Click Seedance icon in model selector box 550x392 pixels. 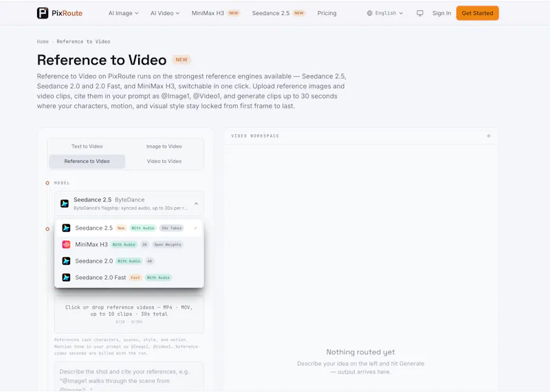(65, 204)
